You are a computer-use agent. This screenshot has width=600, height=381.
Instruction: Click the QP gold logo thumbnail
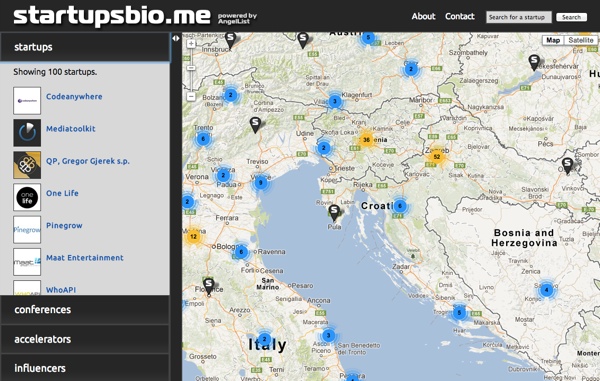pyautogui.click(x=27, y=165)
